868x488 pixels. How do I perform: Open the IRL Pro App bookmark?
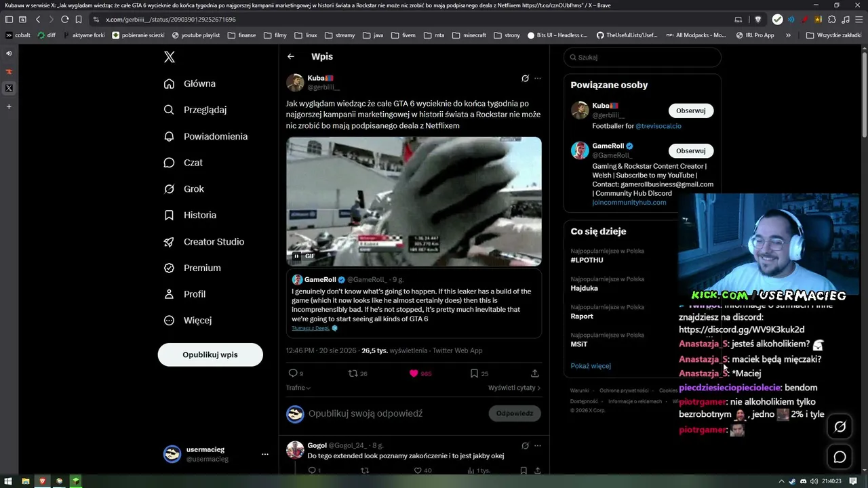tap(755, 35)
